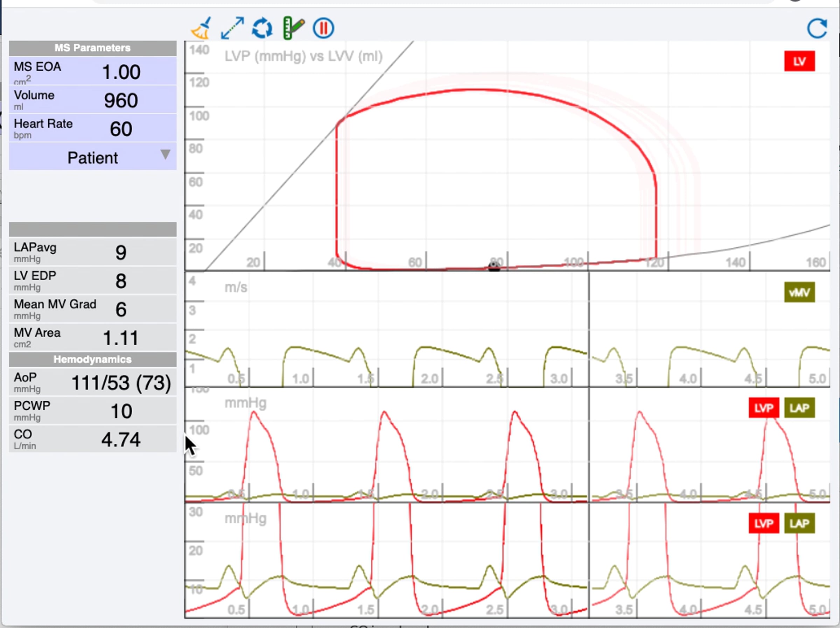Click the Patient dropdown arrow
The height and width of the screenshot is (628, 840).
165,155
